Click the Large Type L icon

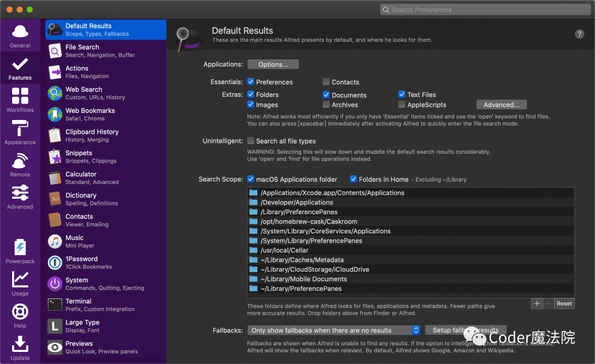click(55, 326)
